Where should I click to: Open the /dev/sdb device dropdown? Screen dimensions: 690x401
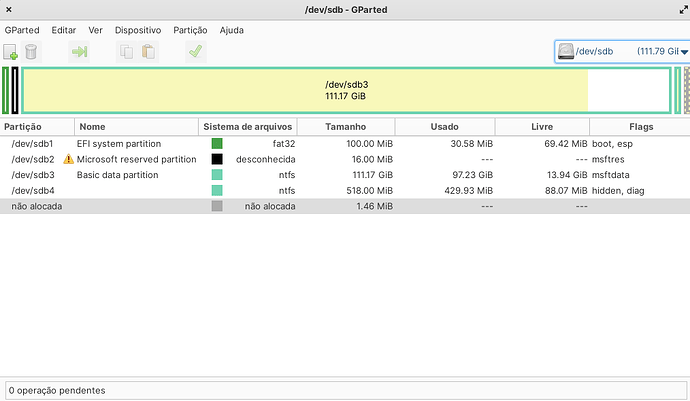tap(622, 52)
